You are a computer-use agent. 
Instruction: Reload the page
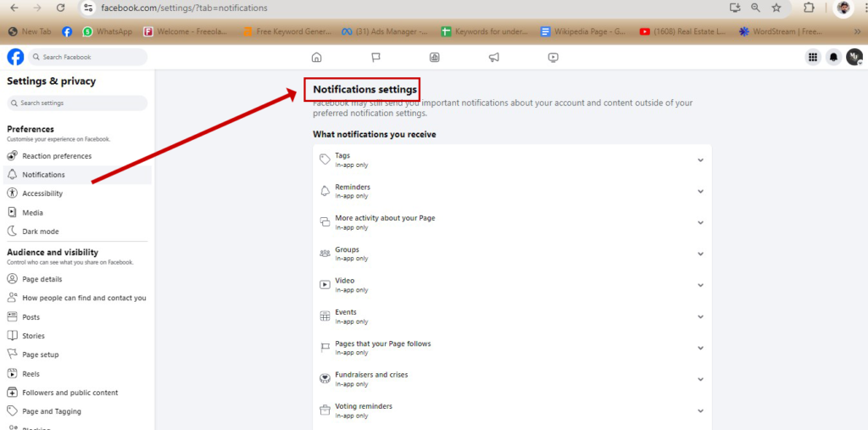61,8
